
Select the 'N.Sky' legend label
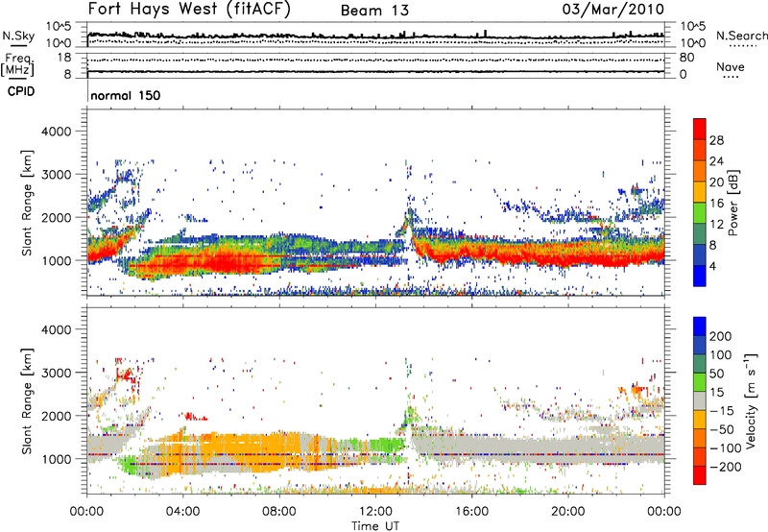[18, 36]
